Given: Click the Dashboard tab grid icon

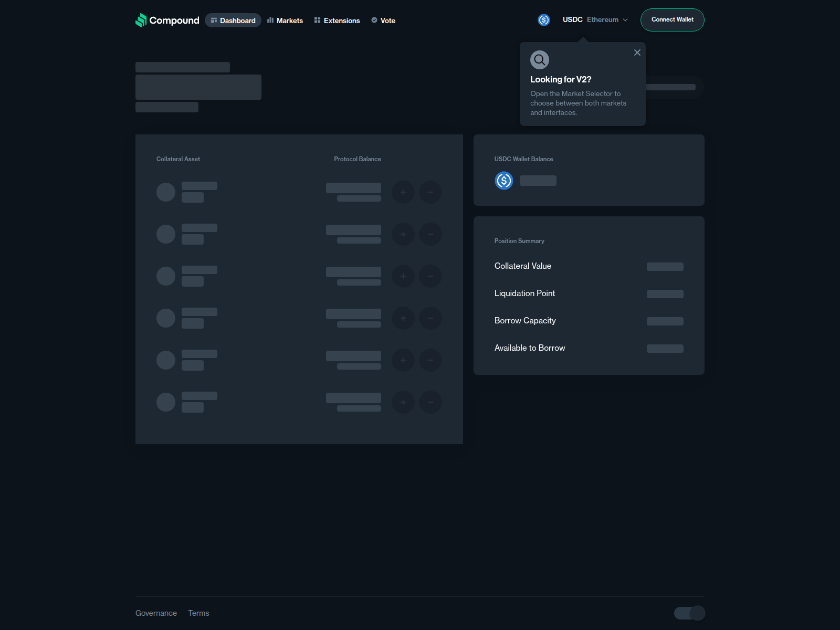Looking at the screenshot, I should [214, 20].
